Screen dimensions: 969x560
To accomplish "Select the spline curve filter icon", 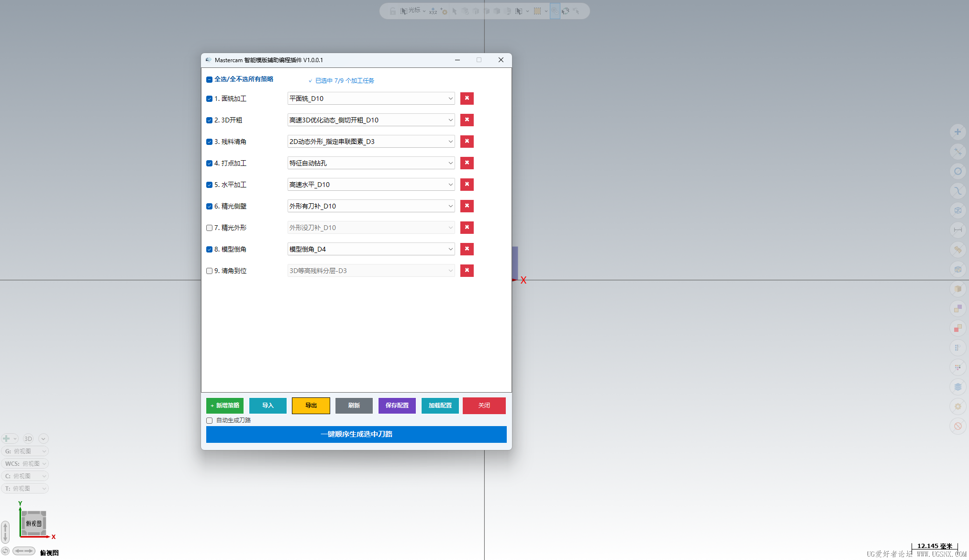I will pos(958,191).
